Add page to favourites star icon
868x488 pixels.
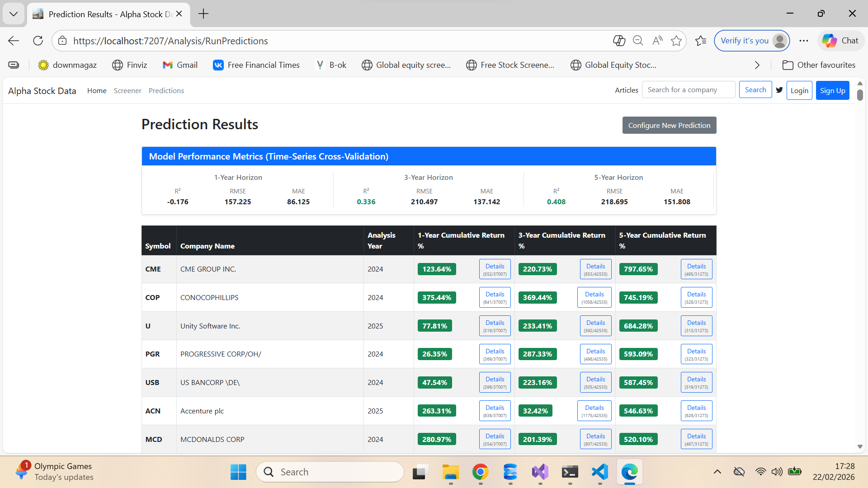(676, 41)
